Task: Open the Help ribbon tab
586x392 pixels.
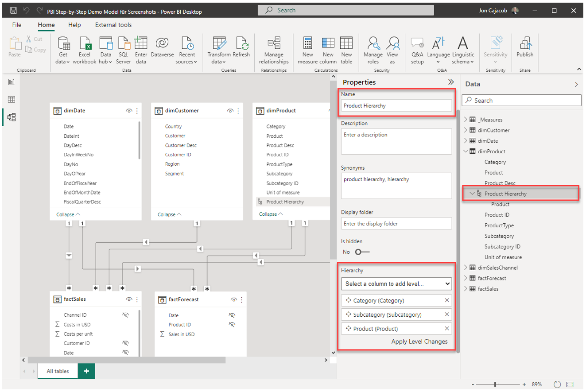Action: tap(74, 25)
